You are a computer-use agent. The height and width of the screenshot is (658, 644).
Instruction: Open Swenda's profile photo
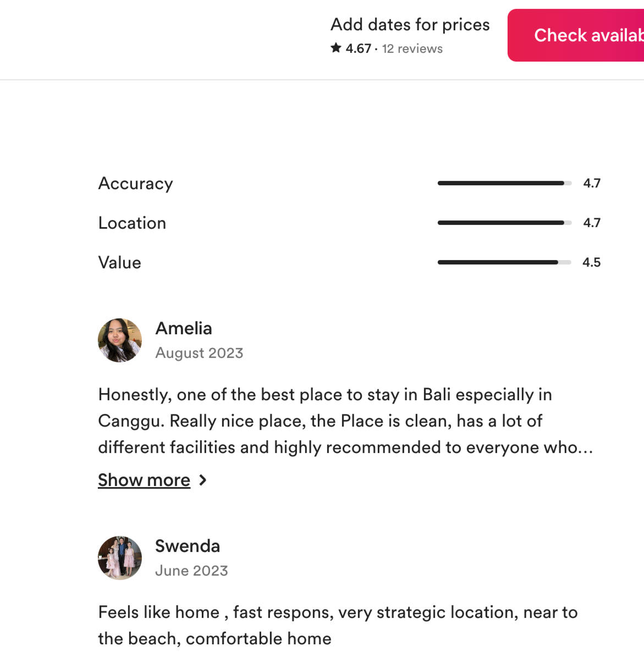(x=120, y=558)
